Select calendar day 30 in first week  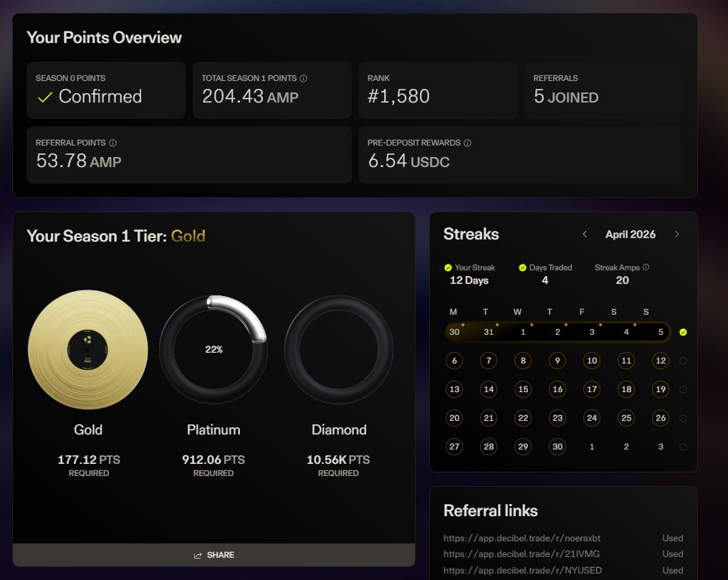pos(454,332)
